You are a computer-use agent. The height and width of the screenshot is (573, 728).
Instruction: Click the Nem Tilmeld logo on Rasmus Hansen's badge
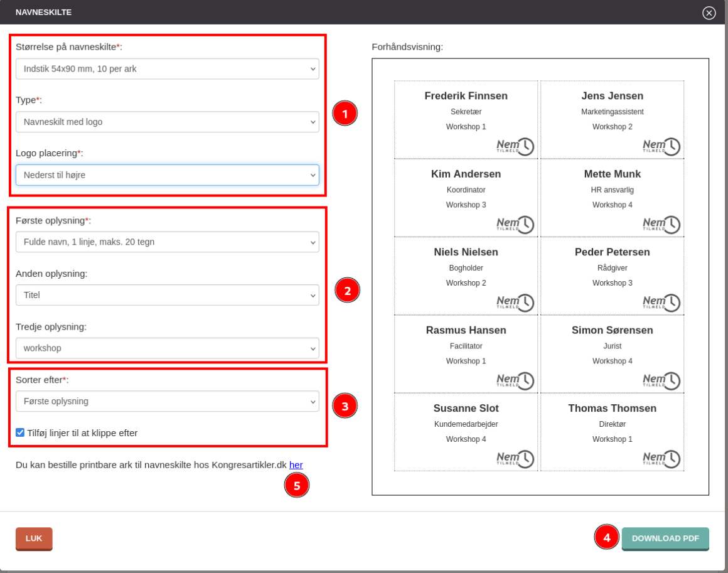pyautogui.click(x=515, y=380)
